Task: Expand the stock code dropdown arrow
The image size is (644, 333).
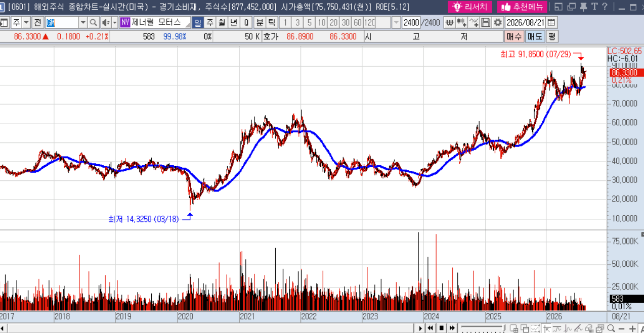Action: 83,23
